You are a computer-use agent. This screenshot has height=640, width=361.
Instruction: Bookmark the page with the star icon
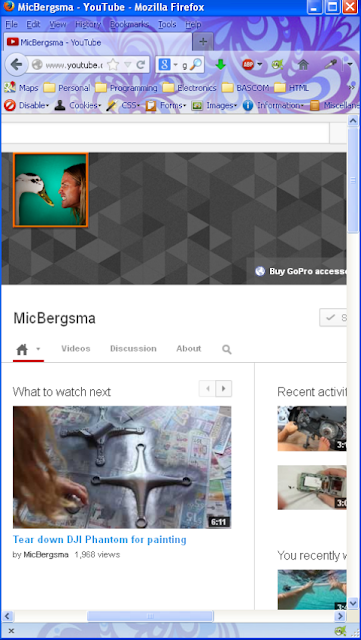point(113,64)
